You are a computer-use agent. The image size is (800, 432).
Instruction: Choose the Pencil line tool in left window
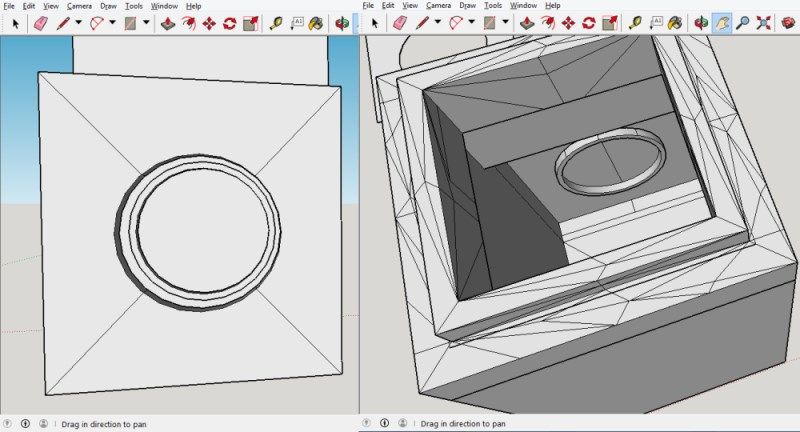[x=63, y=23]
